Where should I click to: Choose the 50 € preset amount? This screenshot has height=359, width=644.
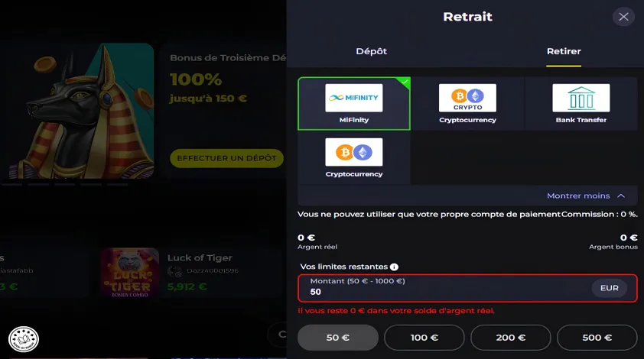pos(337,338)
